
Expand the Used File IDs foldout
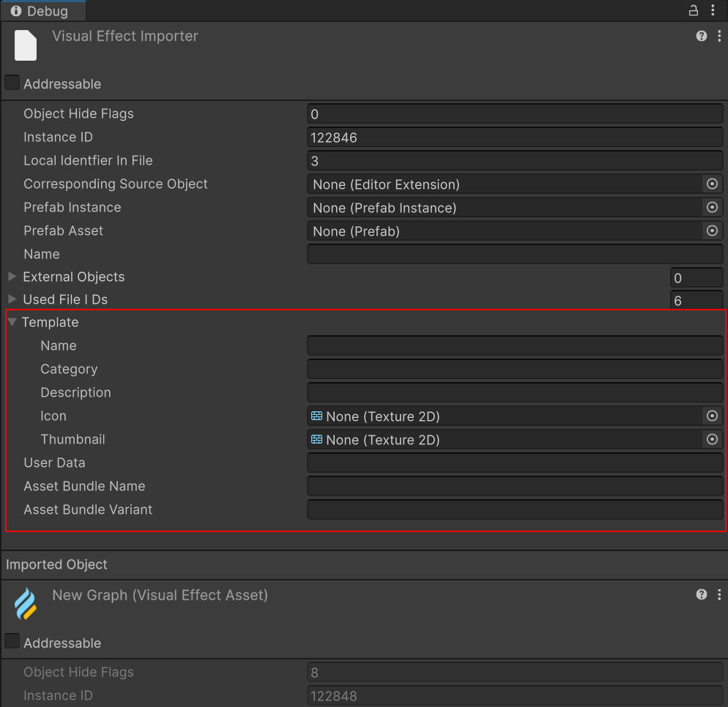(x=12, y=299)
